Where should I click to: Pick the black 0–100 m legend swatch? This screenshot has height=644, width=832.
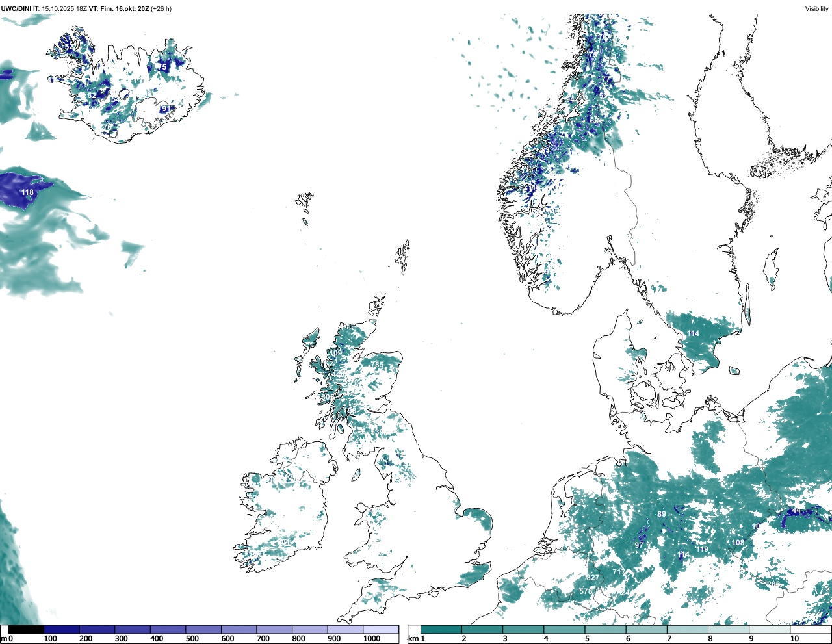[27, 629]
